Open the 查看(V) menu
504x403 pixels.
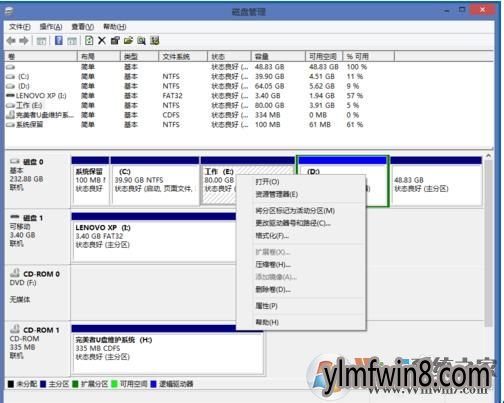tap(83, 27)
